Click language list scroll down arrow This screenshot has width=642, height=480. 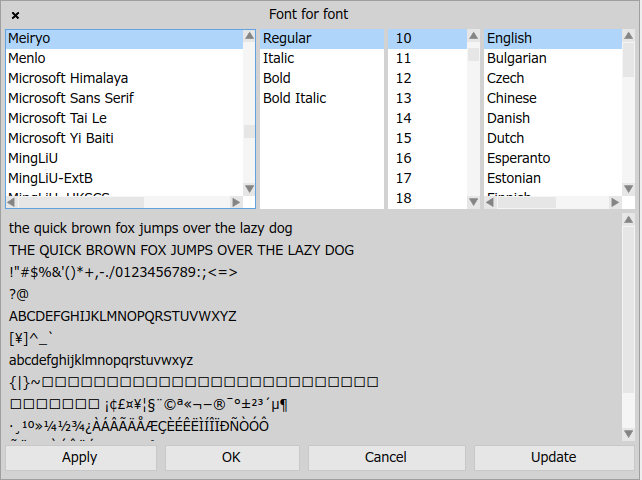628,189
